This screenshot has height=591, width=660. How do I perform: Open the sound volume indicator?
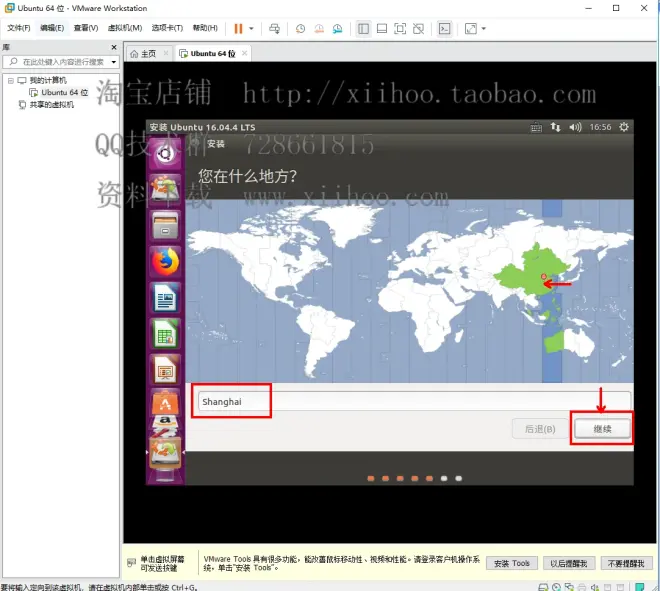(x=575, y=127)
